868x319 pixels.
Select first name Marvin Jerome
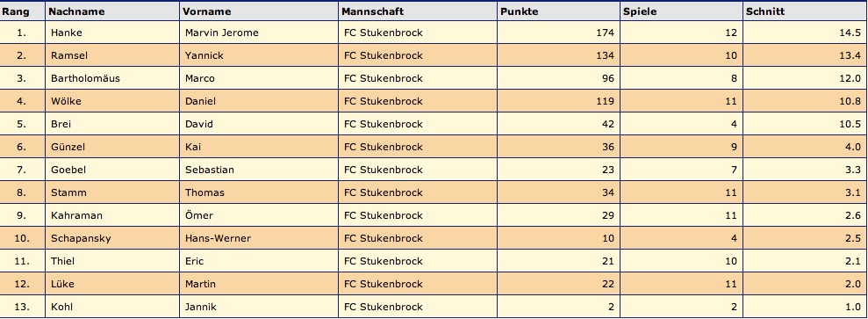(221, 33)
